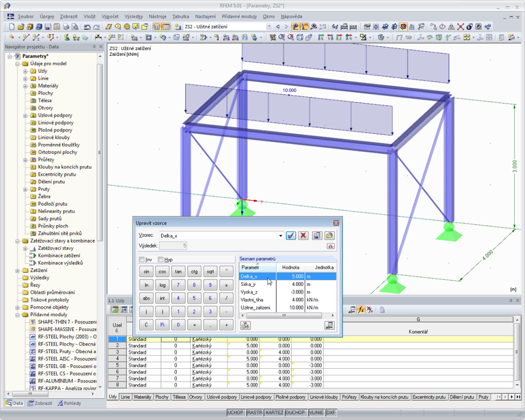Switch to the Materiály table tab
The image size is (525, 420).
point(143,397)
